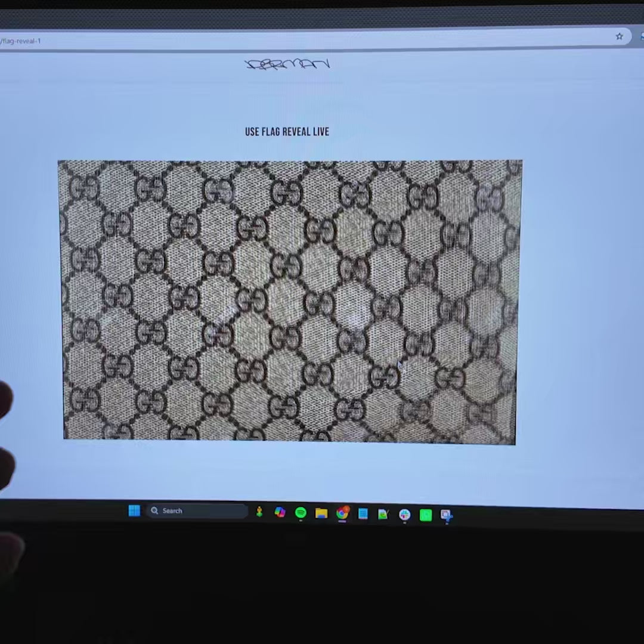The image size is (644, 644).
Task: Open the blue Notepad taskbar app
Action: [363, 514]
